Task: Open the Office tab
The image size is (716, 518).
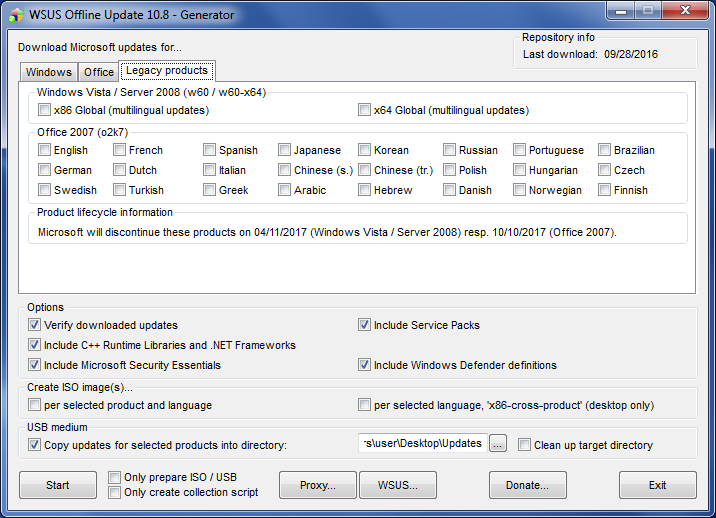Action: tap(99, 72)
